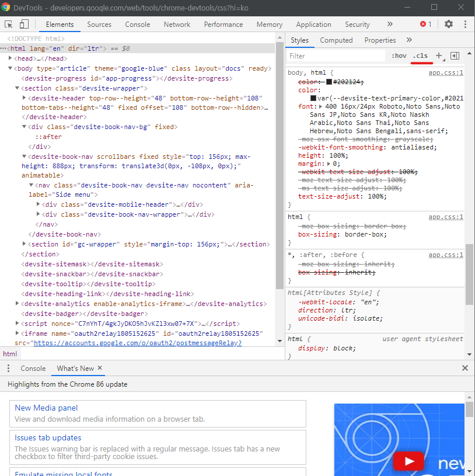This screenshot has width=475, height=476.
Task: Show more Styles sidebar tabs chevron
Action: pos(409,40)
